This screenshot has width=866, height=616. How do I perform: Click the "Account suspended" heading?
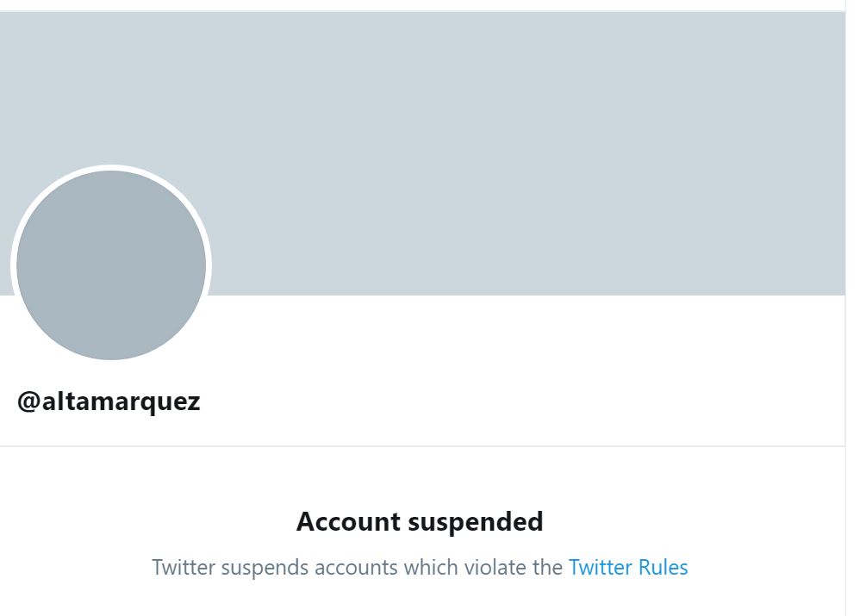pos(420,522)
